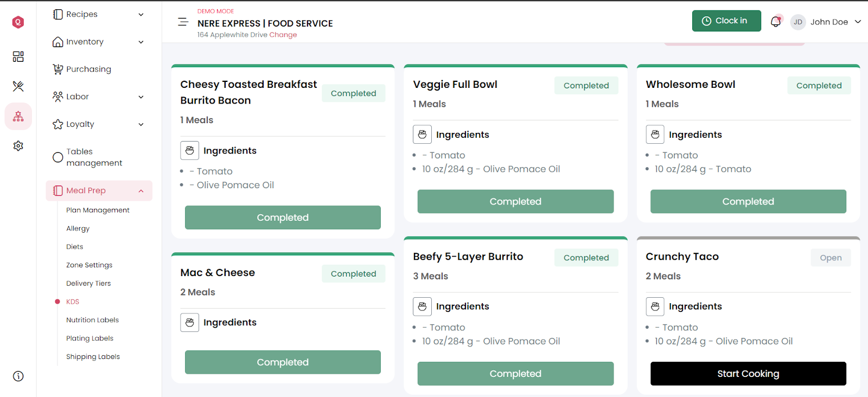The height and width of the screenshot is (397, 868).
Task: Click the red app logo icon
Action: (18, 22)
